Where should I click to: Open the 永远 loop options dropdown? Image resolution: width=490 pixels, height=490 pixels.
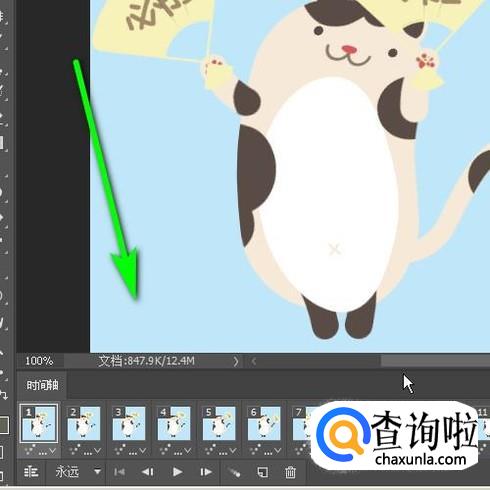[x=78, y=472]
